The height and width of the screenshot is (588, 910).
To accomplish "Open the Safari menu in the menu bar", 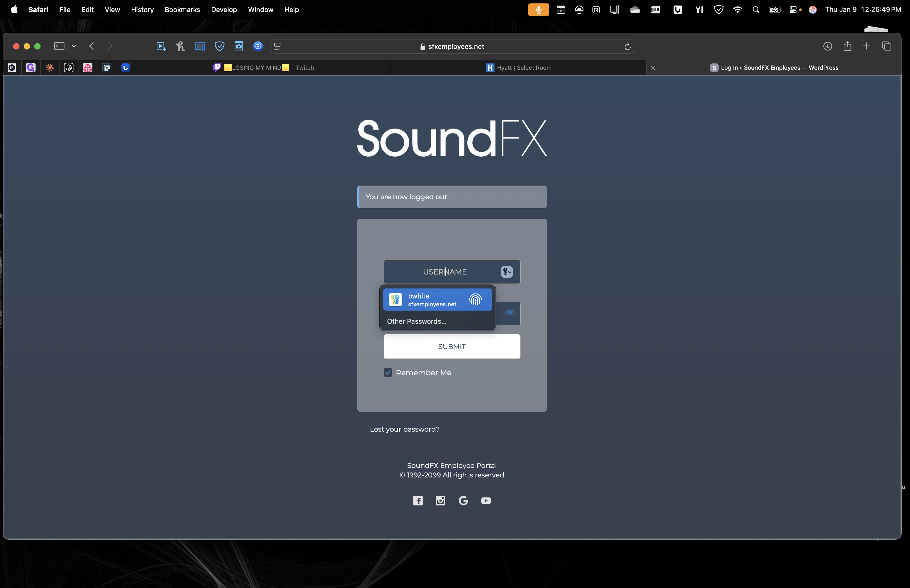I will coord(38,9).
